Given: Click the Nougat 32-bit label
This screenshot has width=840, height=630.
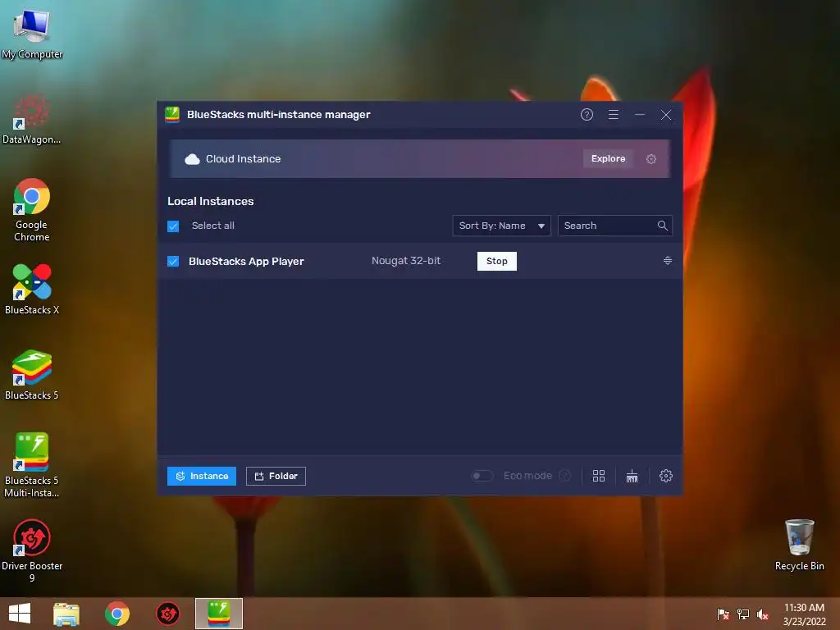Looking at the screenshot, I should [406, 261].
